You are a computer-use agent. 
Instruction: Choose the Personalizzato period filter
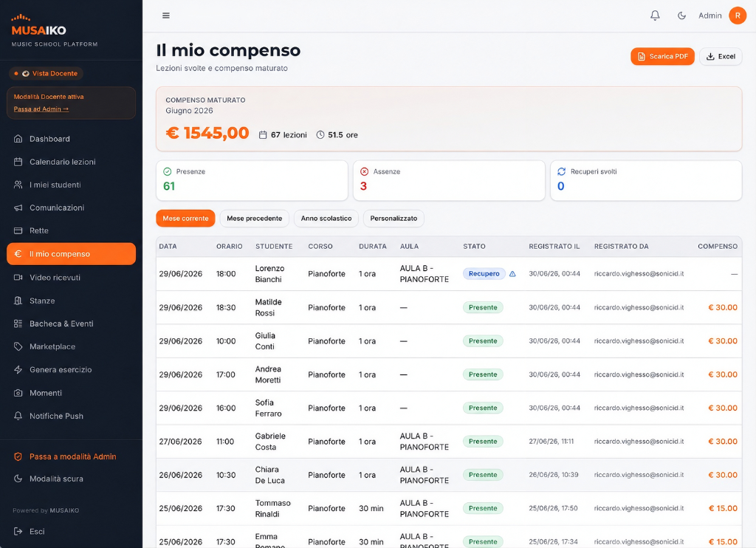tap(394, 219)
